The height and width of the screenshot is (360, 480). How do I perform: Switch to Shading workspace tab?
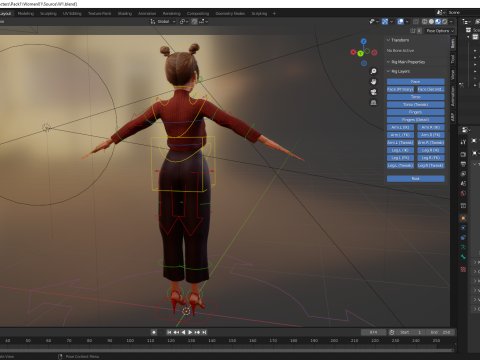click(x=125, y=14)
